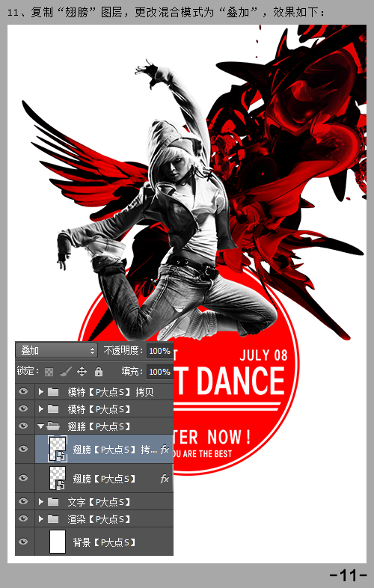Click the lock all padlock icon
The height and width of the screenshot is (588, 374).
pyautogui.click(x=99, y=372)
